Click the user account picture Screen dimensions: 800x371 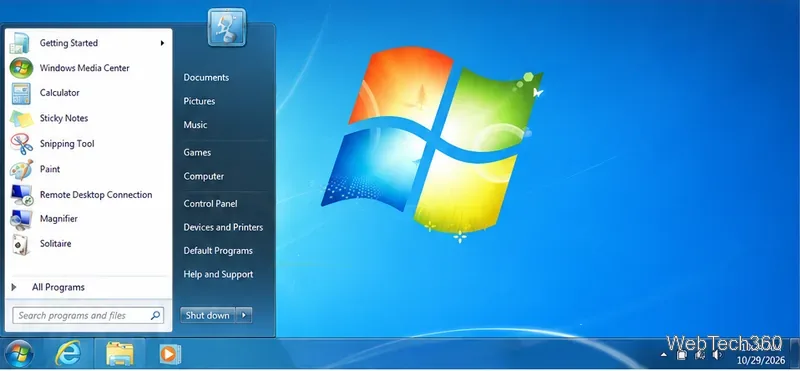227,27
